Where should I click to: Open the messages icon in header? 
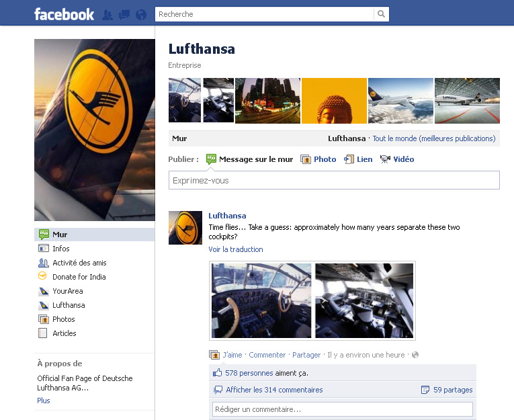point(124,14)
